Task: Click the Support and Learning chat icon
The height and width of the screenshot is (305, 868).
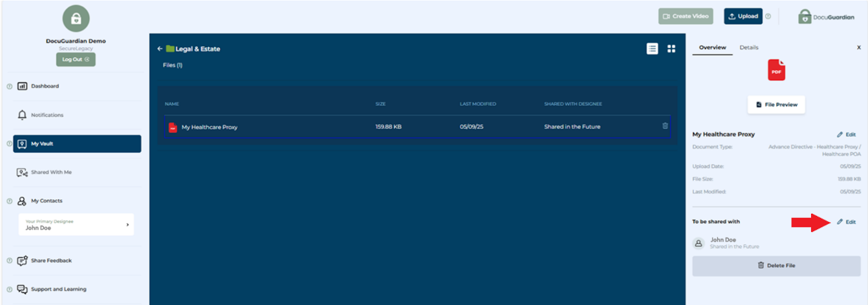Action: click(x=22, y=289)
